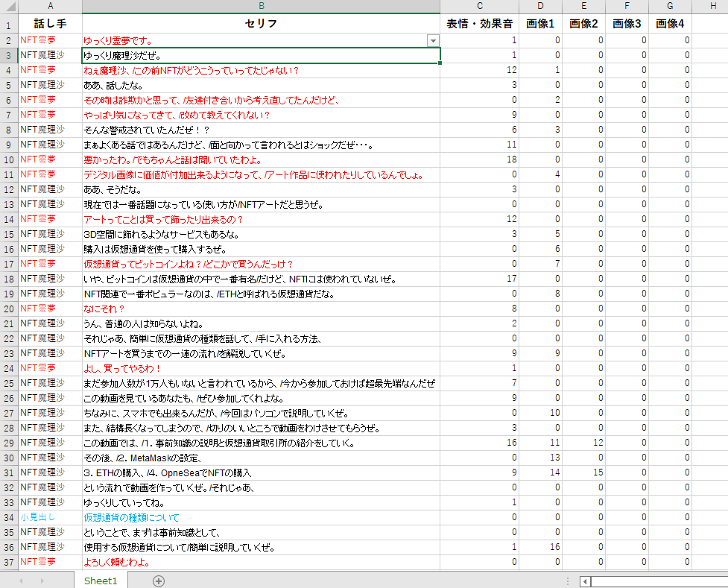The width and height of the screenshot is (728, 588).
Task: Select value 12 in column E
Action: tap(583, 443)
